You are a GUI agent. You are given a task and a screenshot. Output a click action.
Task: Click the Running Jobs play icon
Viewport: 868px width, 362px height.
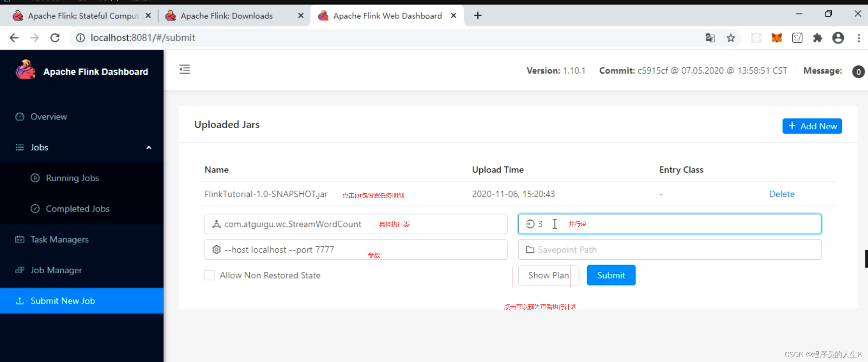[x=35, y=178]
